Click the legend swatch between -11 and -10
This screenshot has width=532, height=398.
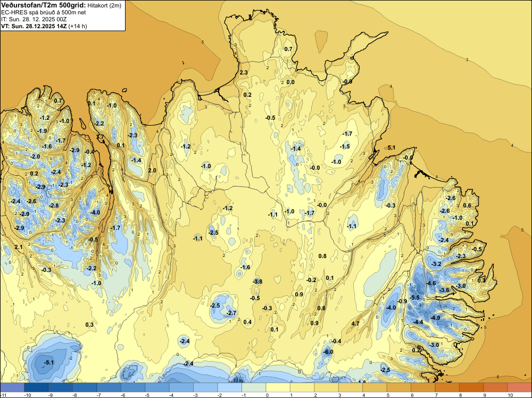point(12,387)
